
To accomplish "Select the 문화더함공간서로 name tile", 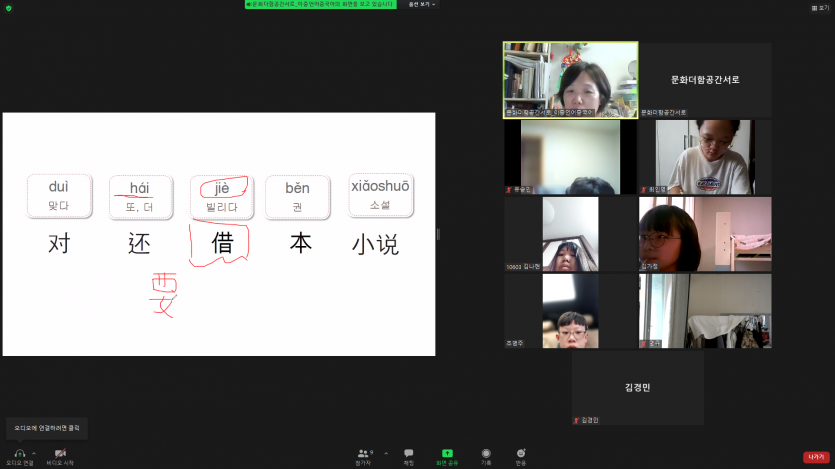I will [x=705, y=80].
